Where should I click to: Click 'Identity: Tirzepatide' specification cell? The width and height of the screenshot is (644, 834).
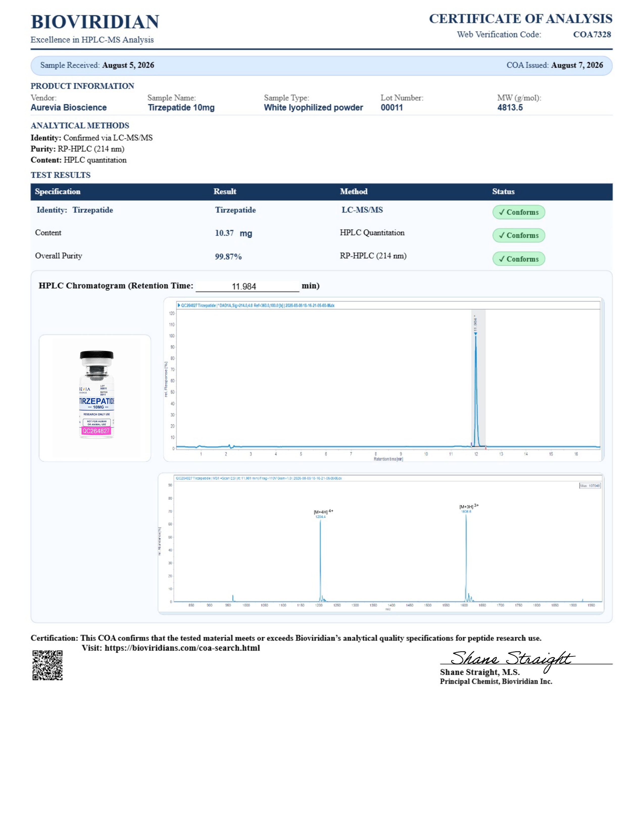pyautogui.click(x=75, y=210)
